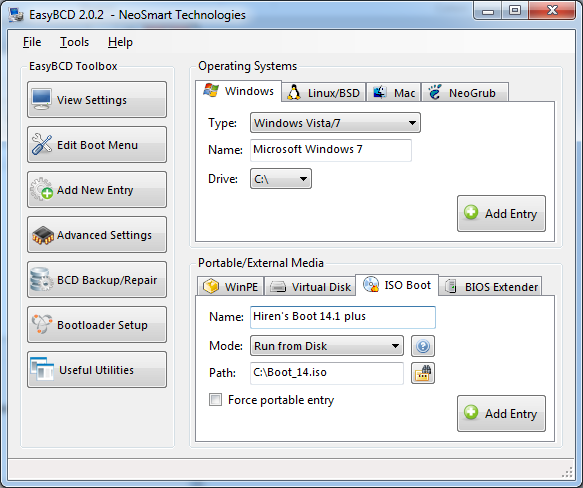Switch to the Virtual Disk tab
583x488 pixels.
click(310, 287)
